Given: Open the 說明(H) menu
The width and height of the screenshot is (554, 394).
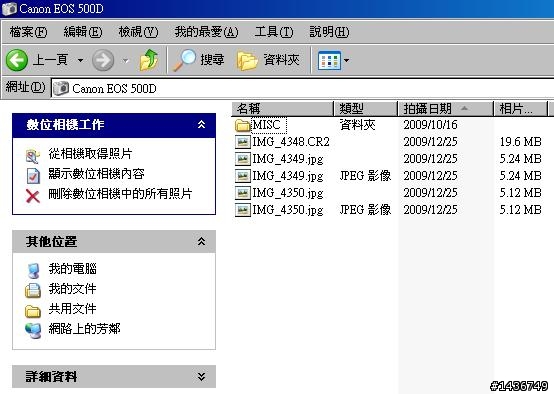Looking at the screenshot, I should pos(329,32).
